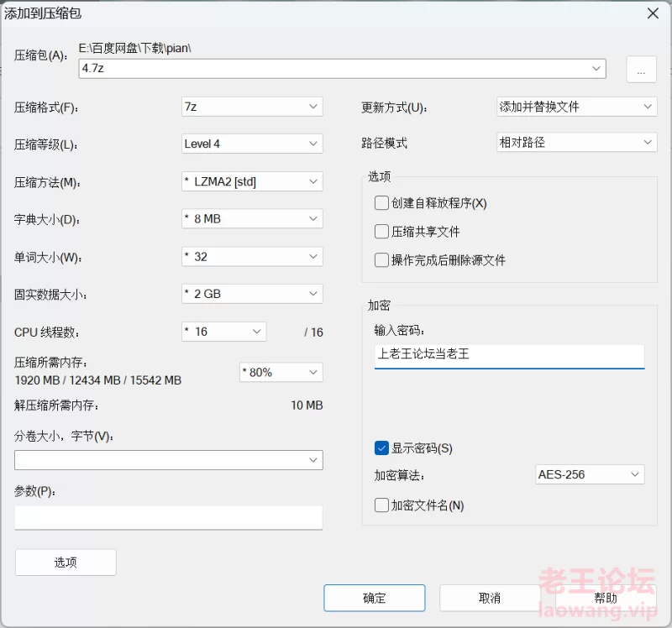Open solid block size dropdown showing 2 GB
672x628 pixels.
(x=252, y=295)
